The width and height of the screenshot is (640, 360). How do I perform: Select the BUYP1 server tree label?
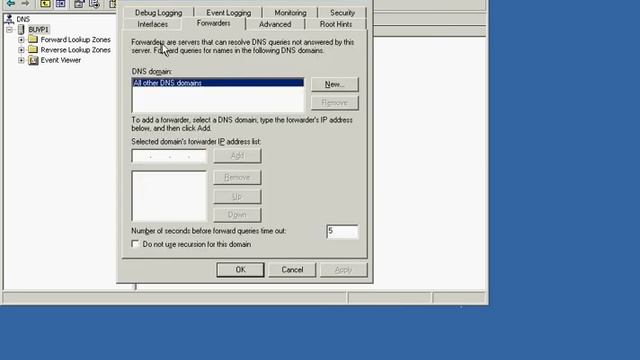click(38, 29)
